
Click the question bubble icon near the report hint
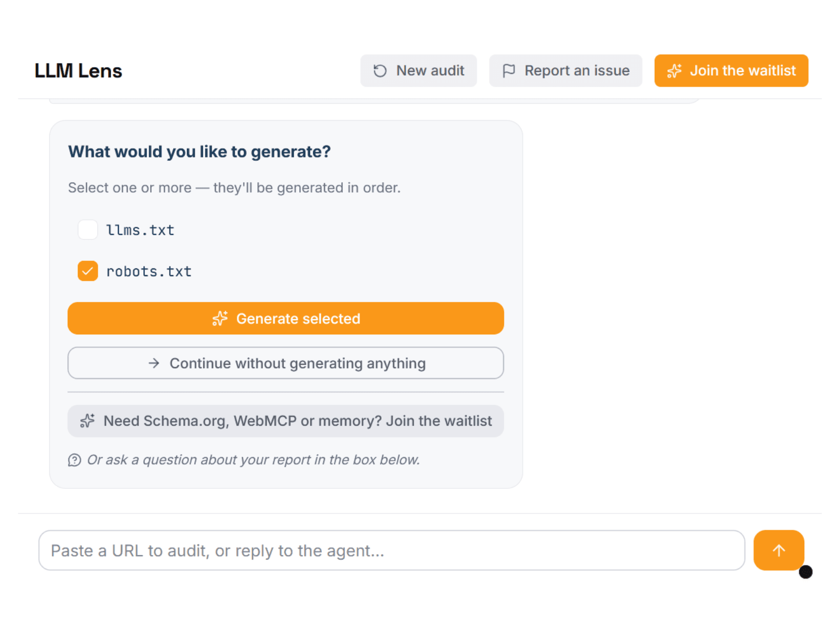click(x=75, y=460)
